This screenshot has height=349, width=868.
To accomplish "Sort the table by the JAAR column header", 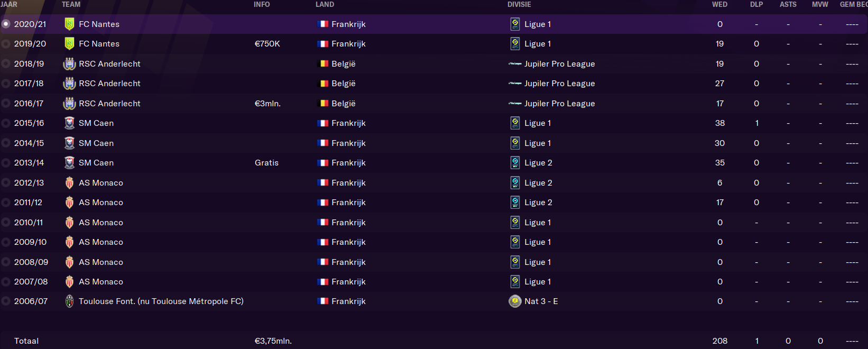I will 9,4.
